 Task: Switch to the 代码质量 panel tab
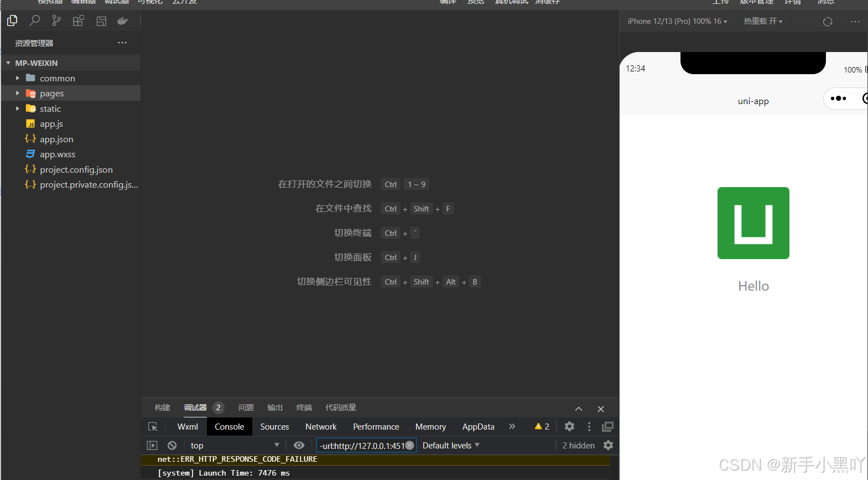pos(341,407)
